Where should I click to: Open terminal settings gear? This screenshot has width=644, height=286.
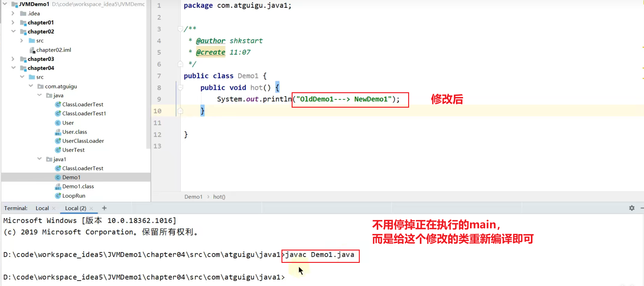(632, 208)
